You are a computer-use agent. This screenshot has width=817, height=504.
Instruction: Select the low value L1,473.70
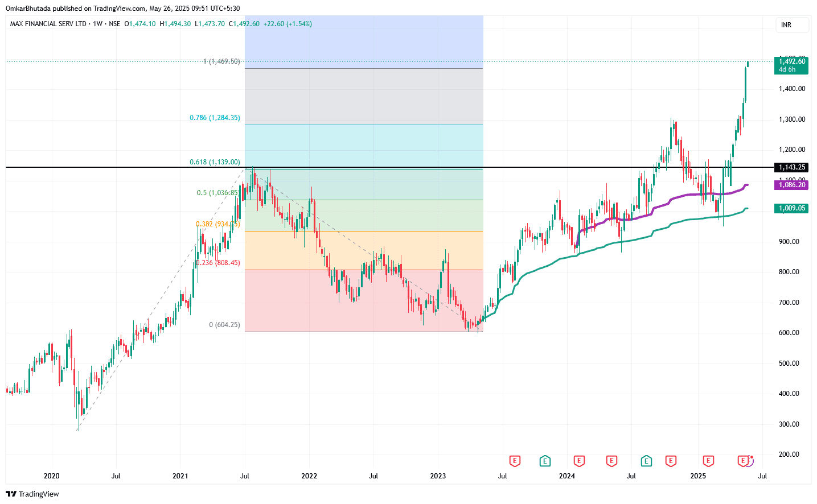tap(210, 24)
